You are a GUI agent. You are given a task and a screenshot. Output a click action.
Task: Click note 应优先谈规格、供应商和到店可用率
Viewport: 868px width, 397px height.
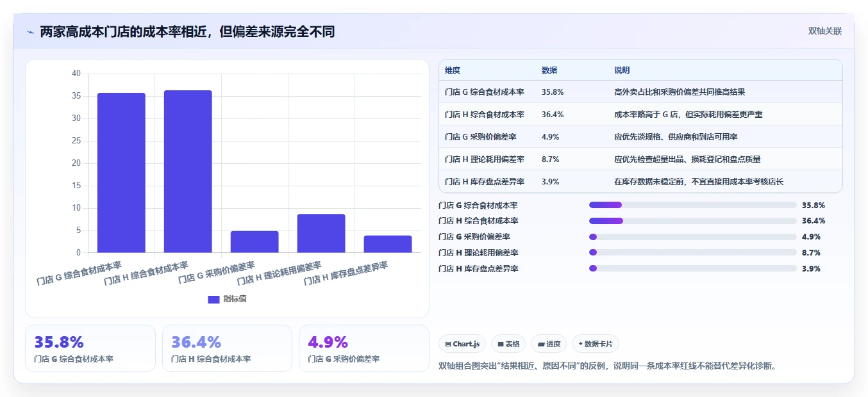point(676,137)
